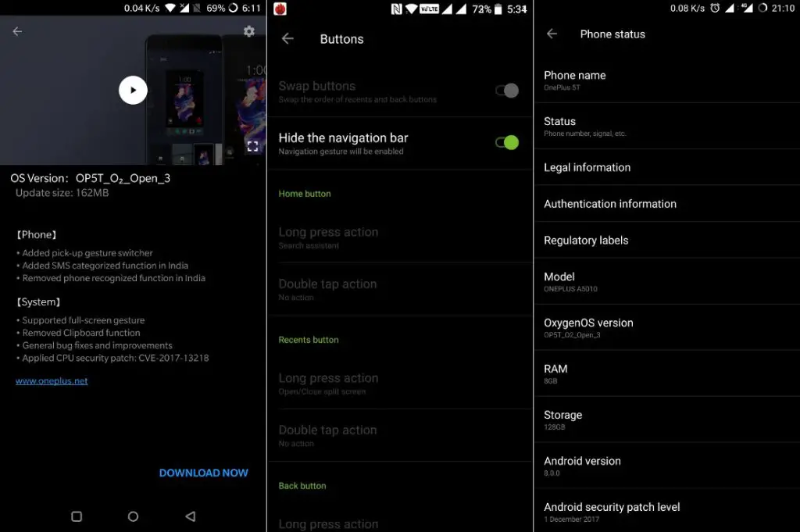Tap Model ONEPLUS A5010 row

667,281
